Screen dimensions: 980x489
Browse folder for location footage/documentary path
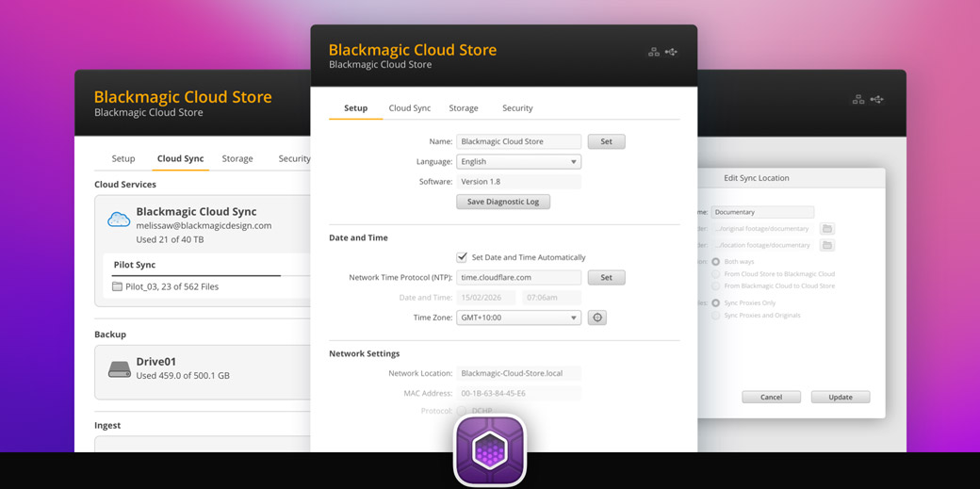827,245
